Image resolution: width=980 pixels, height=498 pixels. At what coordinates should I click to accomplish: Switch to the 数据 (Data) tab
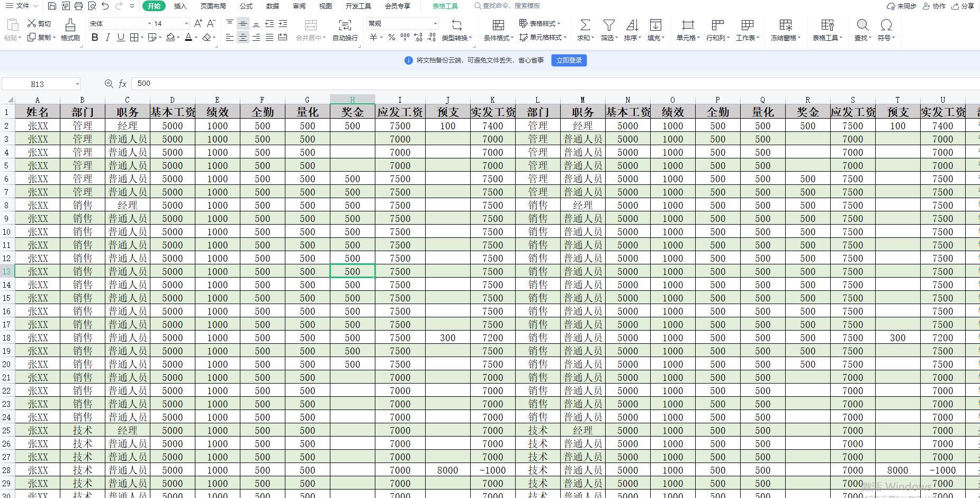point(272,6)
